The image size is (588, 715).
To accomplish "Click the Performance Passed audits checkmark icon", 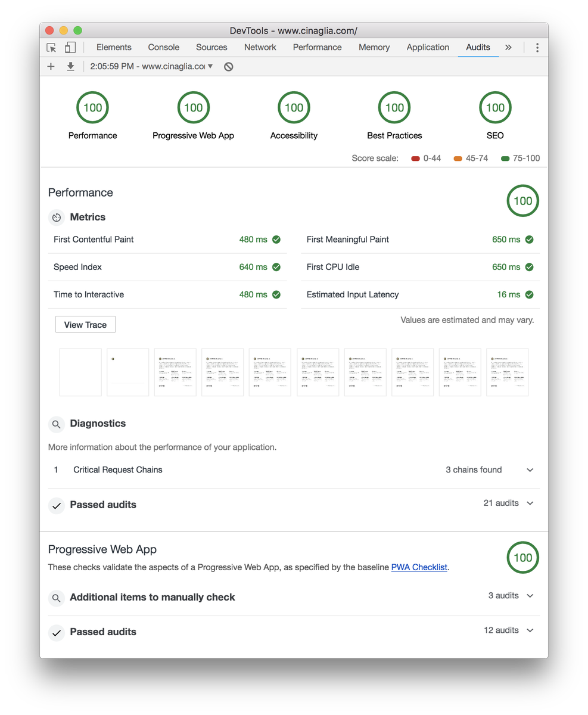I will coord(57,505).
